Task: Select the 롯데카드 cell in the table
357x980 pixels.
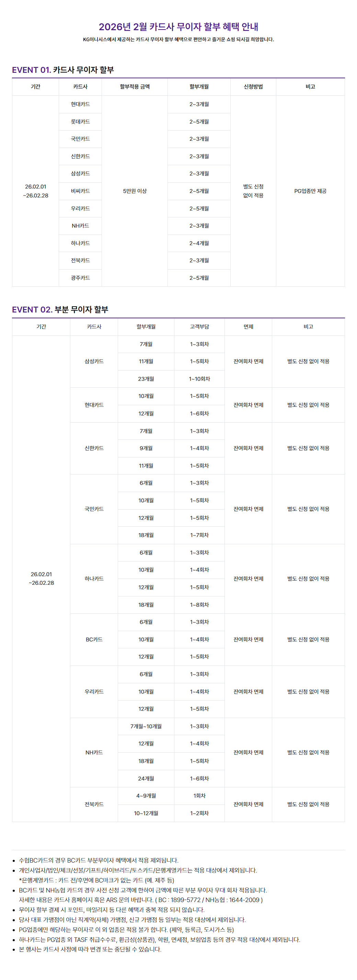Action: [x=80, y=122]
